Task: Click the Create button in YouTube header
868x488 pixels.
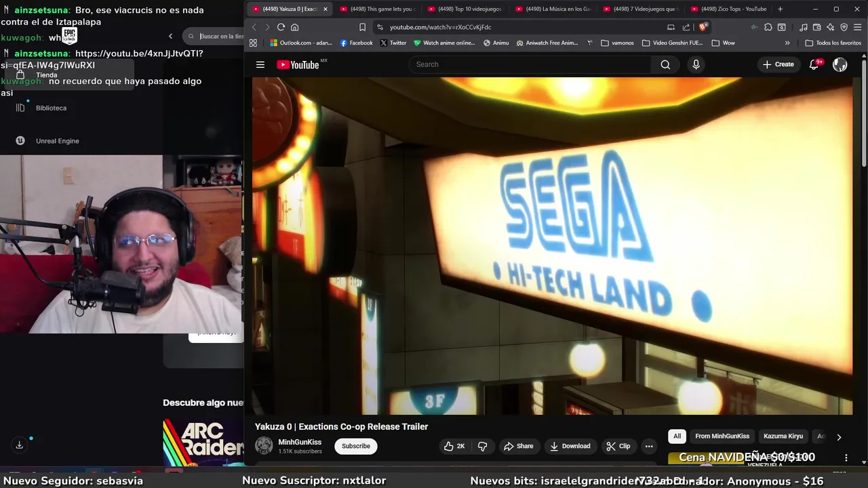Action: click(778, 64)
